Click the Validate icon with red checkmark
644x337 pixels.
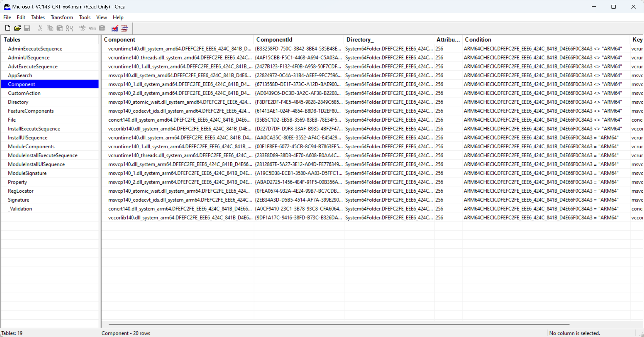click(x=115, y=28)
